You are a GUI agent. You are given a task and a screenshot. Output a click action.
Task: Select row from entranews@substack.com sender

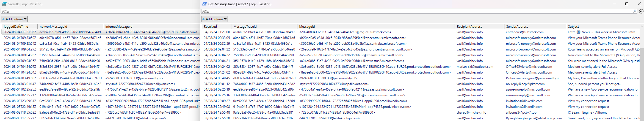click(524, 32)
